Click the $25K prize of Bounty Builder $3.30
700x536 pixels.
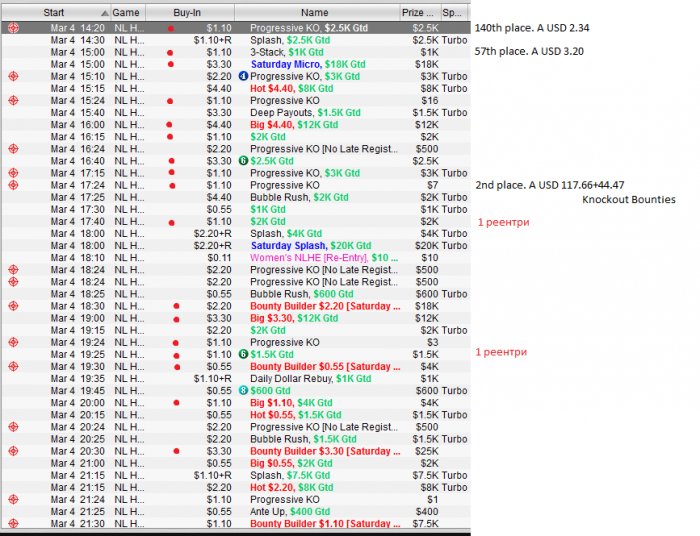[427, 451]
